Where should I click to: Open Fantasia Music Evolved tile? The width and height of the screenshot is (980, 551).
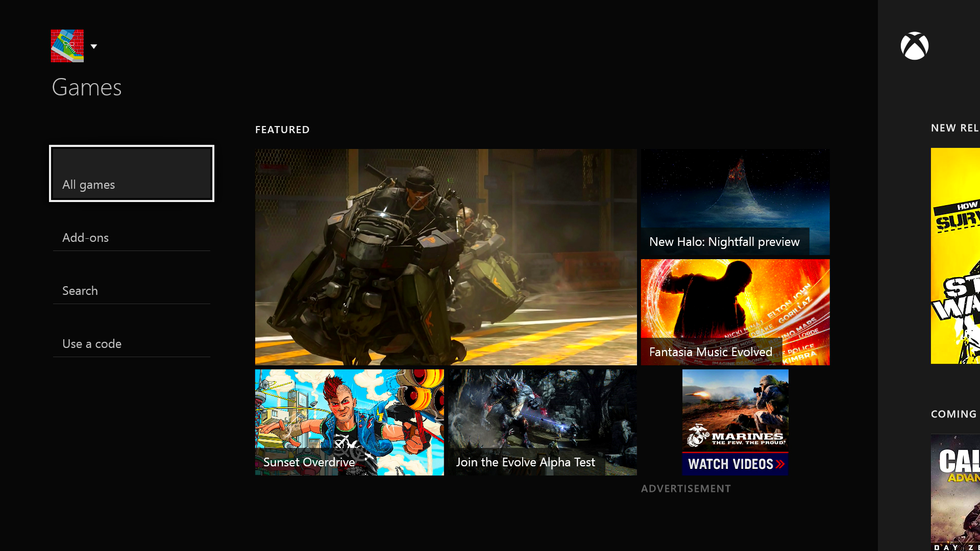click(x=735, y=312)
